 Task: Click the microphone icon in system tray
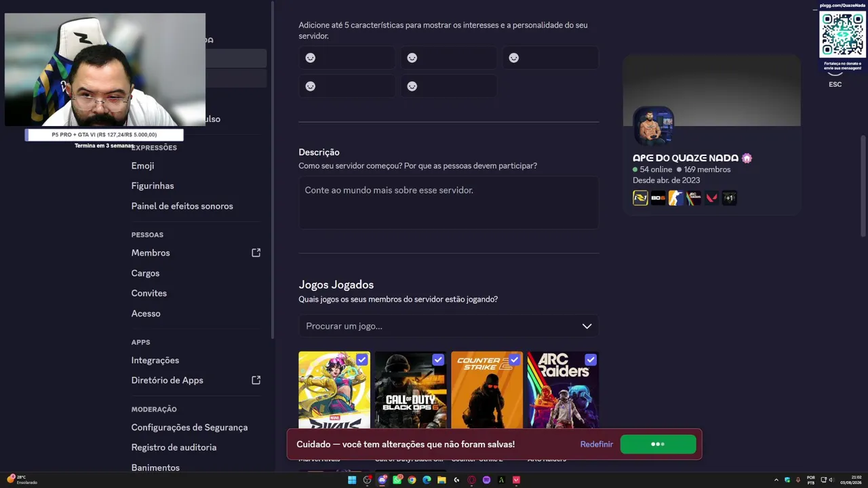click(x=798, y=480)
